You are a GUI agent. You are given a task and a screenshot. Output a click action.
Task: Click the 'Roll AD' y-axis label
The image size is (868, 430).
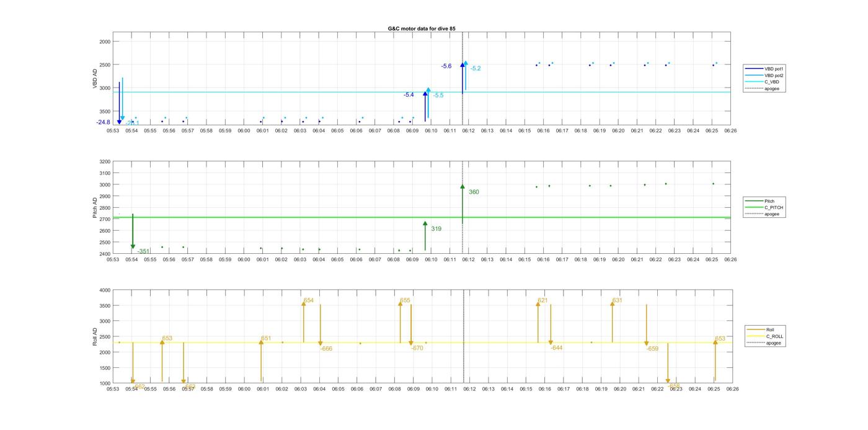(95, 337)
